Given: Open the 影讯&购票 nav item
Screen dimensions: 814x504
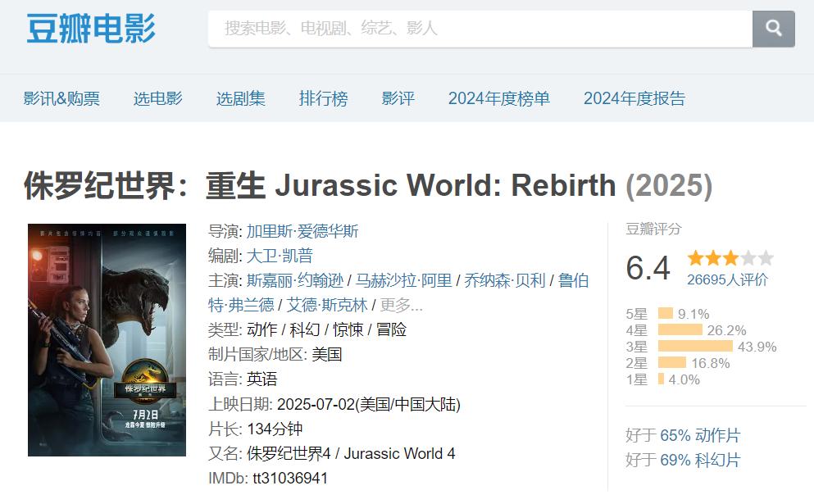Looking at the screenshot, I should click(61, 98).
